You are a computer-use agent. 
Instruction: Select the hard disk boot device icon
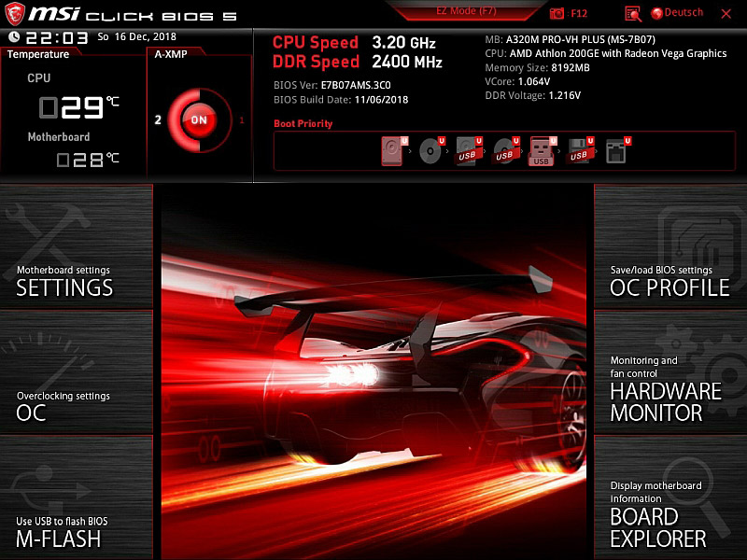click(x=394, y=150)
